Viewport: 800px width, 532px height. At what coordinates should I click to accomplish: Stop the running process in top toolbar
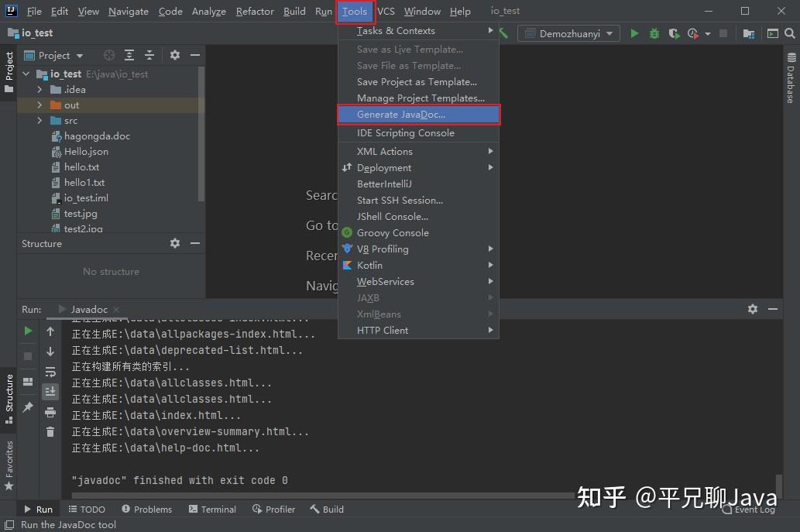(x=723, y=33)
